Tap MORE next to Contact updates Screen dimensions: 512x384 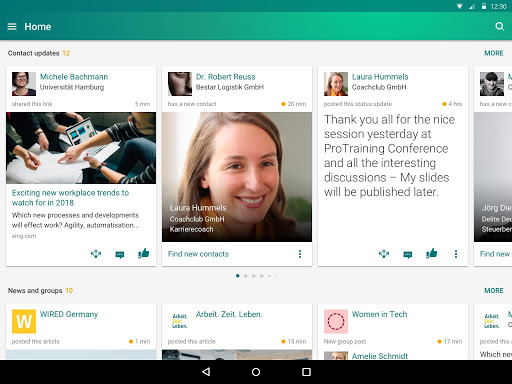[494, 53]
